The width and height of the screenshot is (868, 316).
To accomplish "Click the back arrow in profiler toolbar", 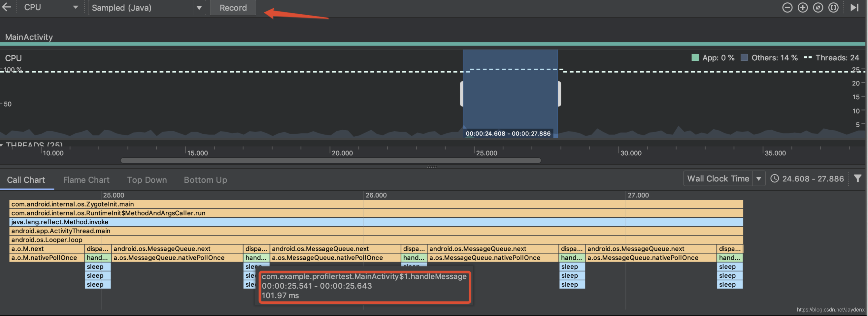I will (6, 7).
